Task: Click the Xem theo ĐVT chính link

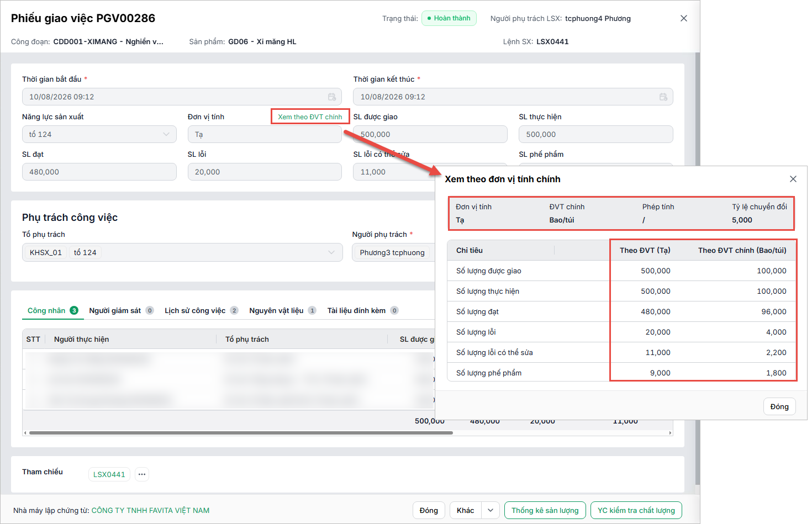Action: [x=310, y=117]
